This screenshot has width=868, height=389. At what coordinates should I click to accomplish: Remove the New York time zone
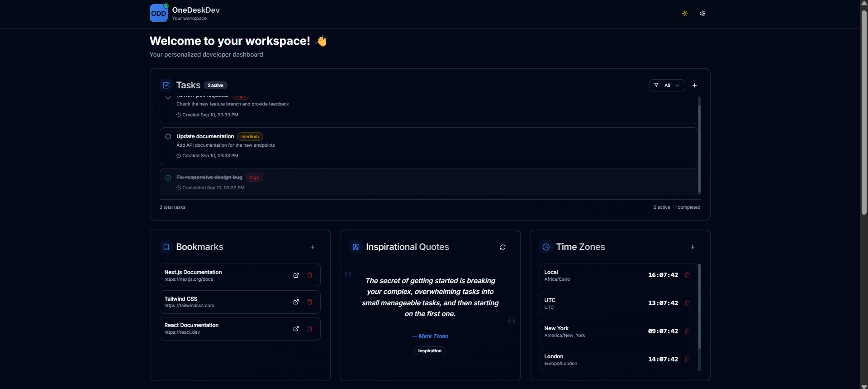687,331
